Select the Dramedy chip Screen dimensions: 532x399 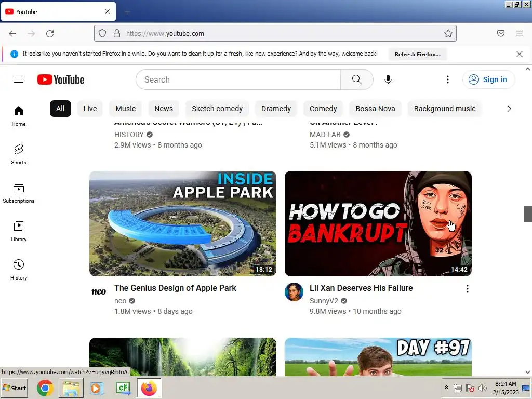click(276, 109)
